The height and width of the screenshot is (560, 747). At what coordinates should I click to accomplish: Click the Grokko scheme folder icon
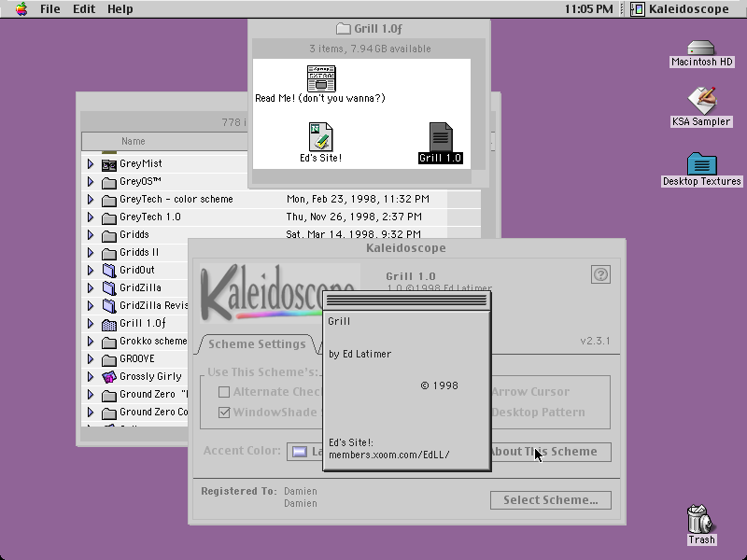point(109,342)
